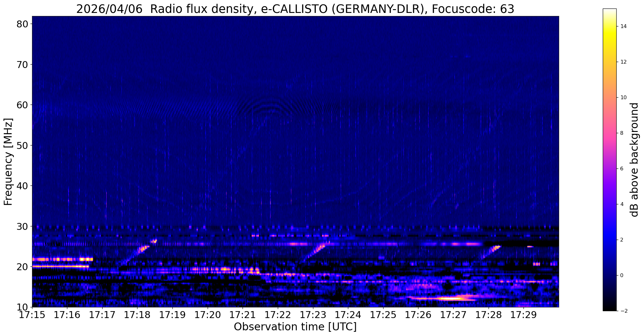Click the 17:20 time tick label
Image resolution: width=644 pixels, height=336 pixels.
point(208,315)
